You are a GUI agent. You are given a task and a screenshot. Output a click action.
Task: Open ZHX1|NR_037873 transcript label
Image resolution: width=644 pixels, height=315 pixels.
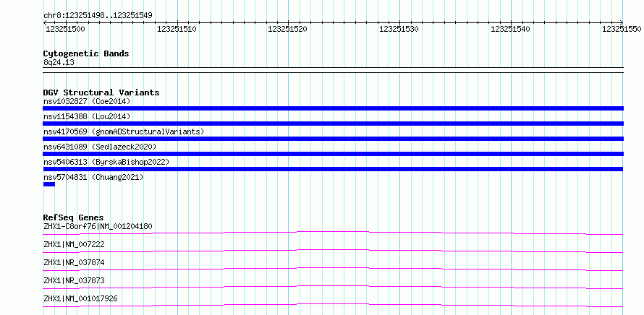click(x=74, y=280)
